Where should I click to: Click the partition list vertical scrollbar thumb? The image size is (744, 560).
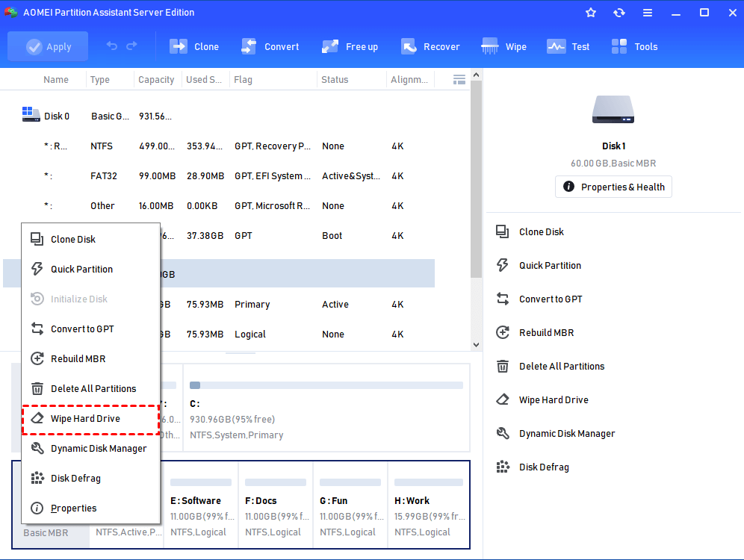[477, 179]
